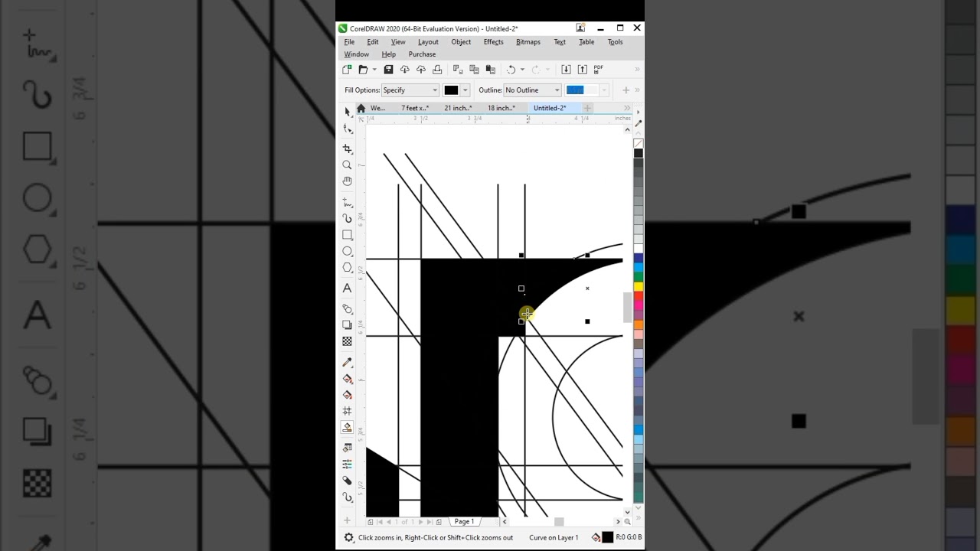Image resolution: width=980 pixels, height=551 pixels.
Task: Click the Save floppy disk icon
Action: pyautogui.click(x=388, y=70)
